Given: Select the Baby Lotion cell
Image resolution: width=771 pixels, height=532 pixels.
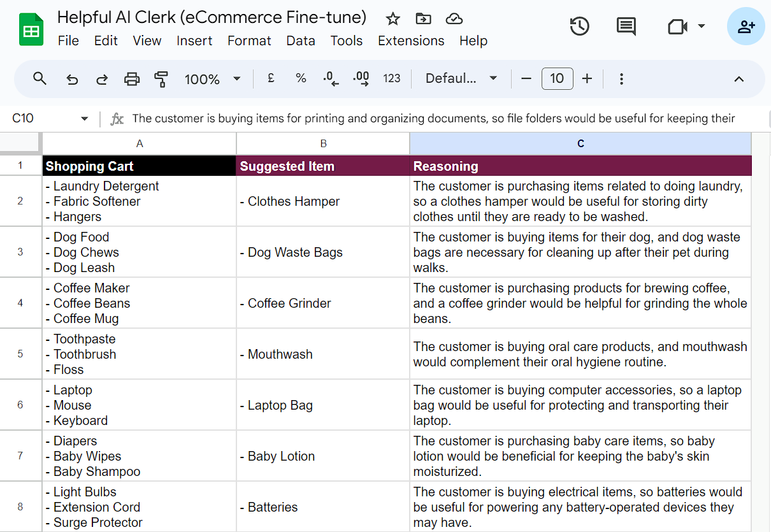Looking at the screenshot, I should 323,456.
